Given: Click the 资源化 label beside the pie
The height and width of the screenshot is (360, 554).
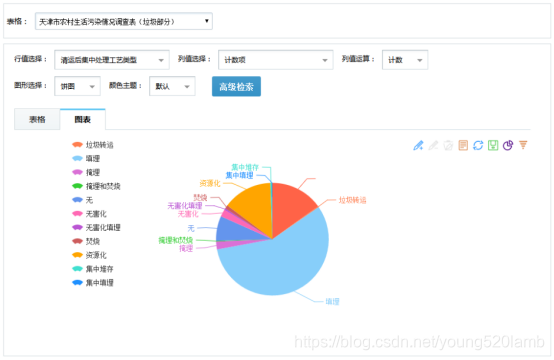Looking at the screenshot, I should (x=210, y=183).
